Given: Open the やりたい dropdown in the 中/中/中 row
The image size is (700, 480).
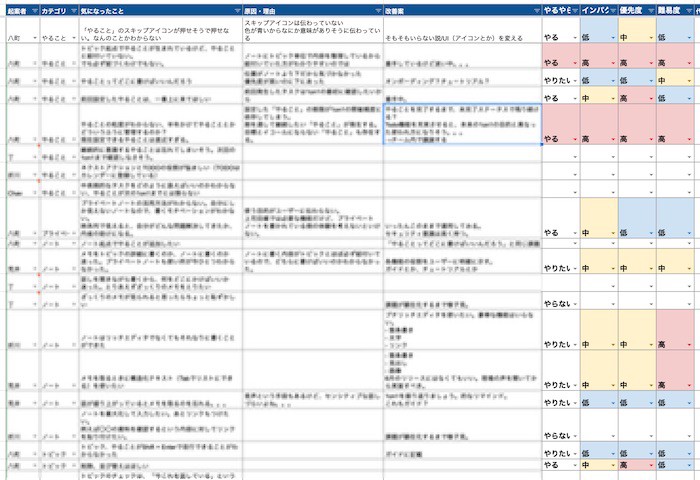Looking at the screenshot, I should click(575, 269).
